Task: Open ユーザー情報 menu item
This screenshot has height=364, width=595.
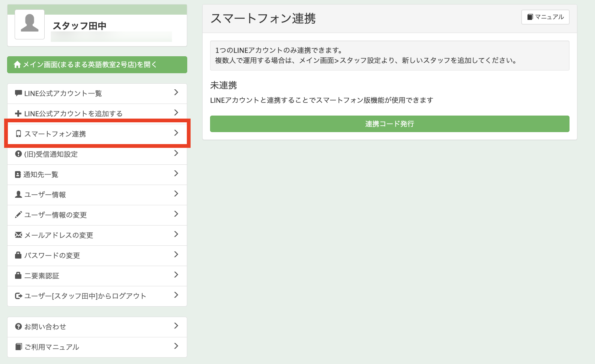Action: pyautogui.click(x=97, y=195)
